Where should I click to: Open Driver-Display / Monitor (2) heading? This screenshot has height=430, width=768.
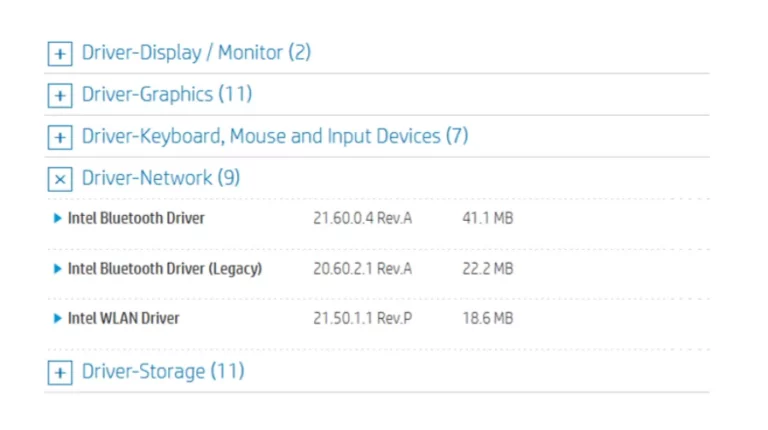tap(196, 52)
